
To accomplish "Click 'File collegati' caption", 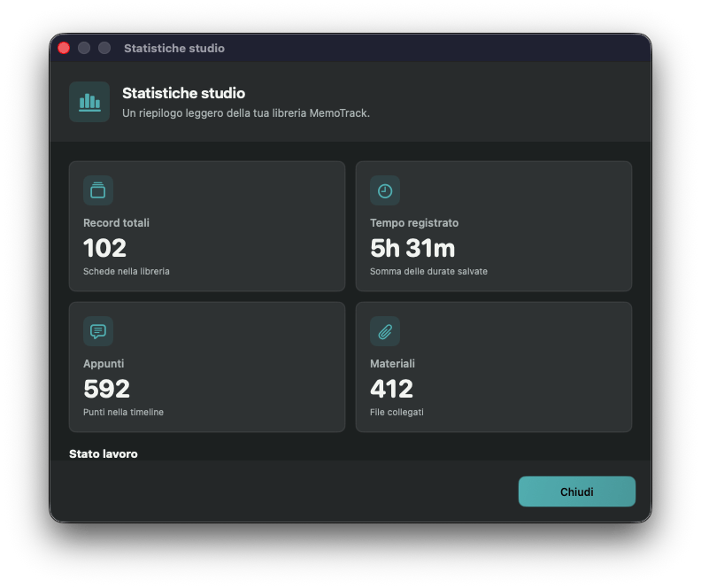I will coord(397,413).
